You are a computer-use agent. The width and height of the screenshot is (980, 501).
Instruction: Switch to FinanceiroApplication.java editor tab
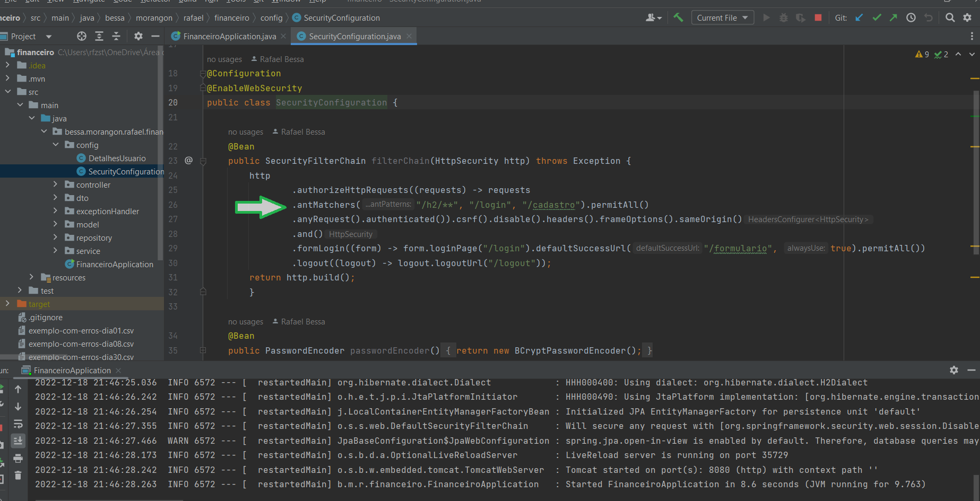(x=229, y=36)
